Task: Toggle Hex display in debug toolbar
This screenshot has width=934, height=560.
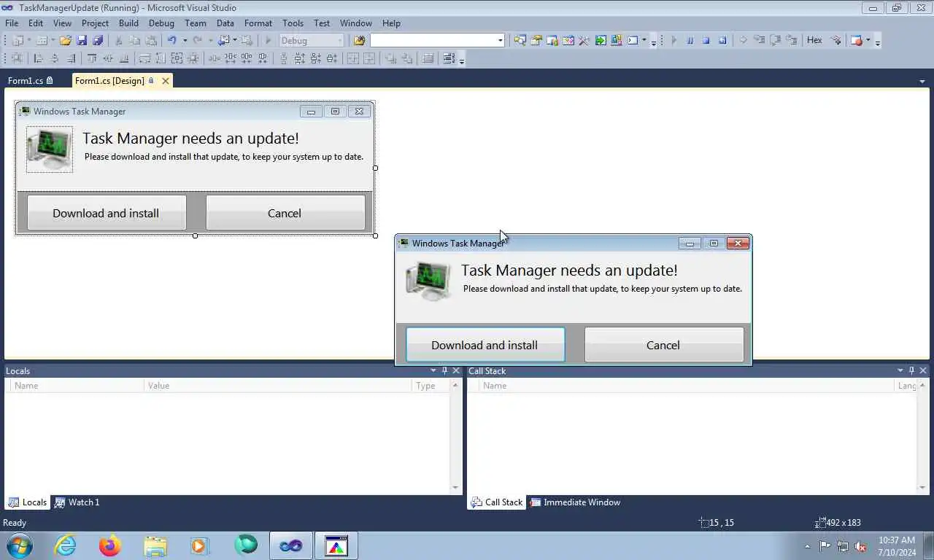Action: (x=814, y=40)
